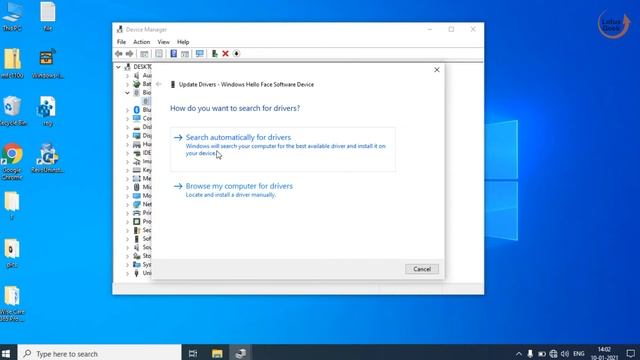The height and width of the screenshot is (360, 640).
Task: Choose Search automatically for drivers
Action: tap(282, 149)
